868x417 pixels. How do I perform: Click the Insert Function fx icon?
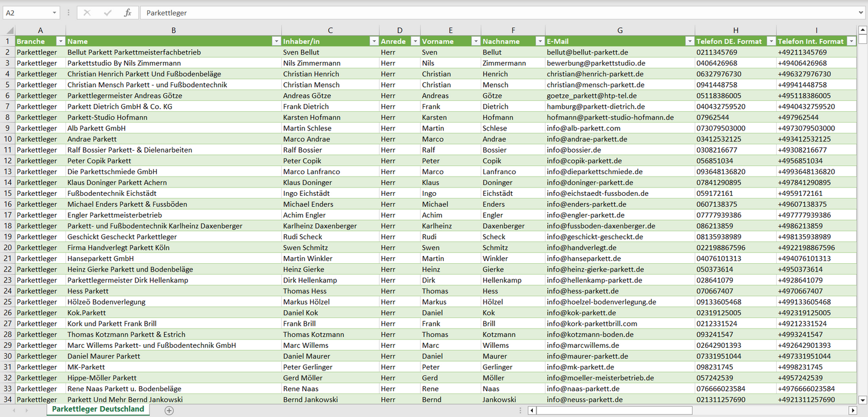click(x=127, y=13)
